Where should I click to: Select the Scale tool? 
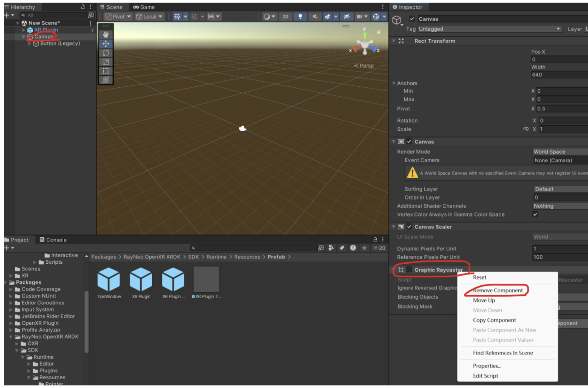[x=106, y=62]
